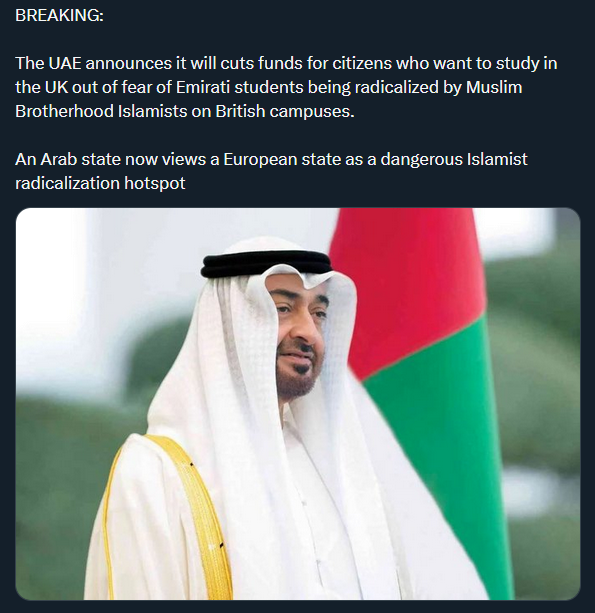The width and height of the screenshot is (595, 613).
Task: Click the words "radicalization hotspot"
Action: (100, 183)
